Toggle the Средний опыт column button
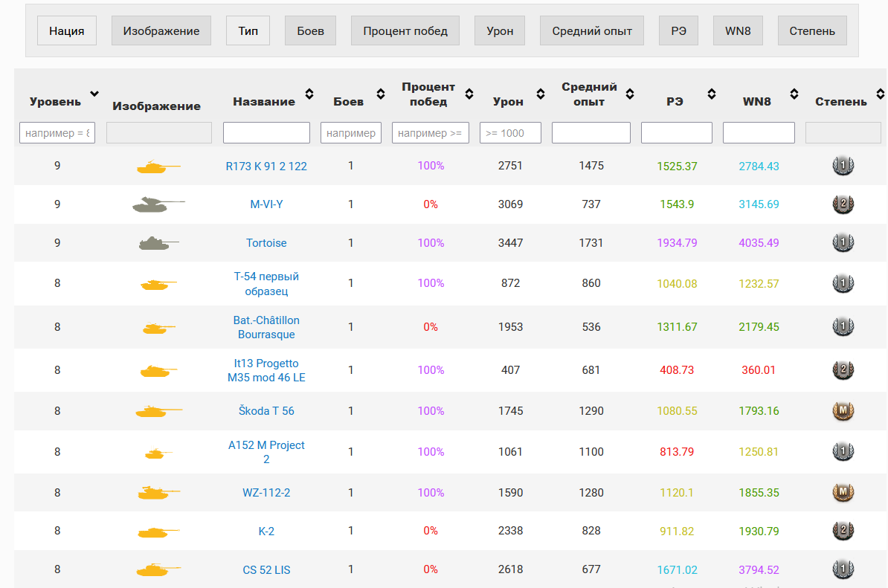 (x=592, y=31)
